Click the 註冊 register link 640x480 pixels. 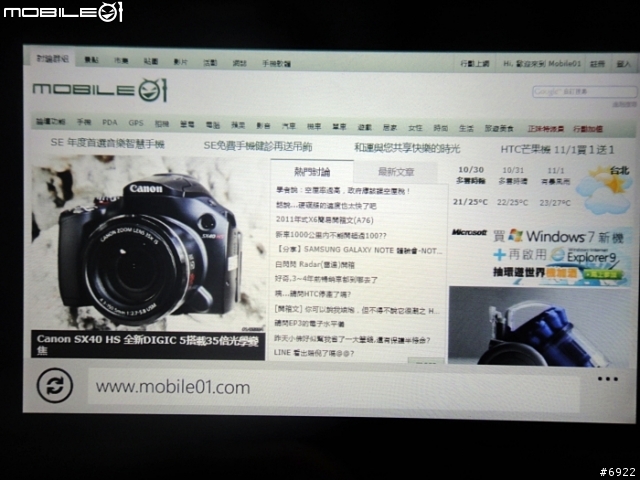click(x=597, y=64)
